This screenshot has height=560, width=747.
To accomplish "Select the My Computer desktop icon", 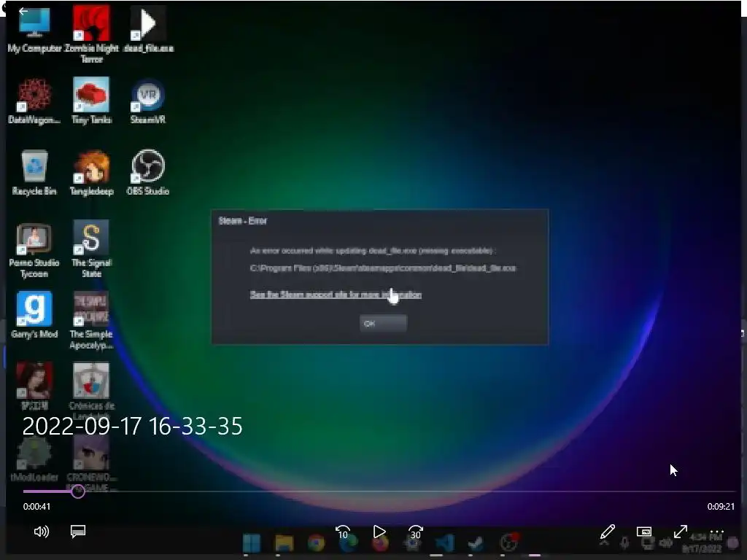I will pyautogui.click(x=34, y=29).
